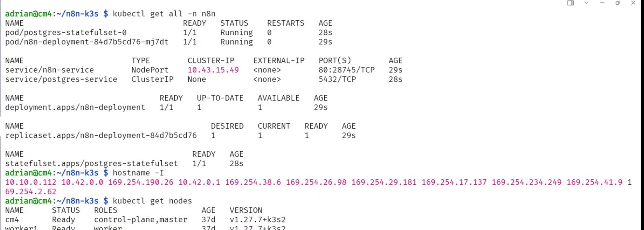Click the EXTERNAL-IP column header
This screenshot has height=230, width=644.
pos(279,61)
